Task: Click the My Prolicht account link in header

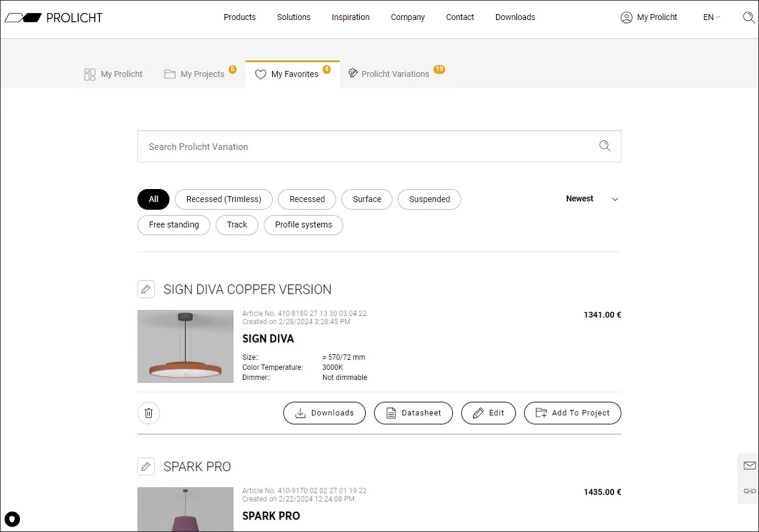Action: click(657, 17)
